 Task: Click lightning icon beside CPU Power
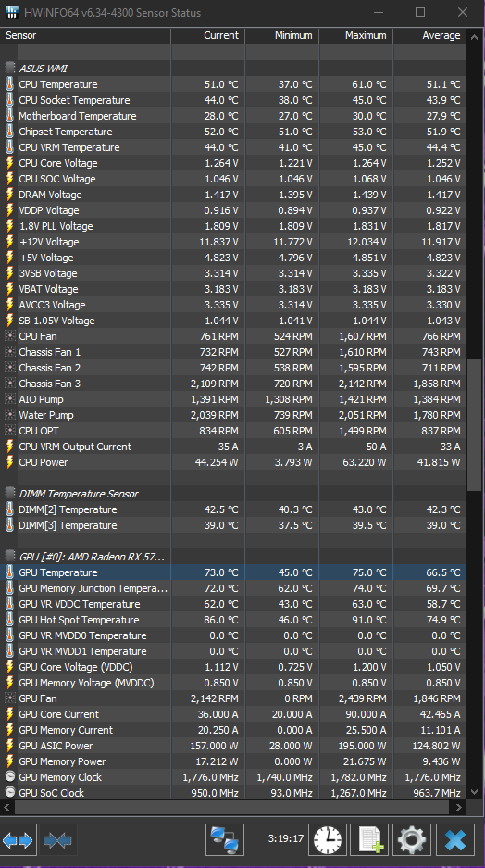10,462
